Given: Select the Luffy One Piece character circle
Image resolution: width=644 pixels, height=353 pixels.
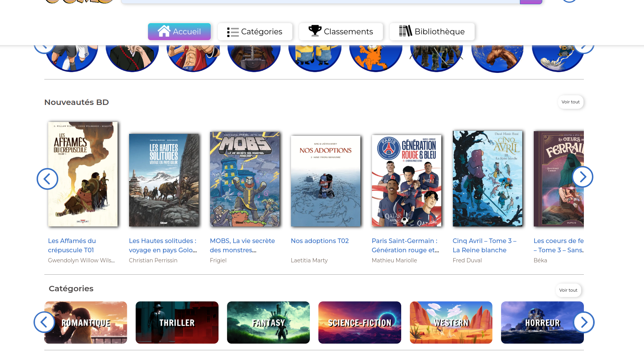Looking at the screenshot, I should click(193, 58).
